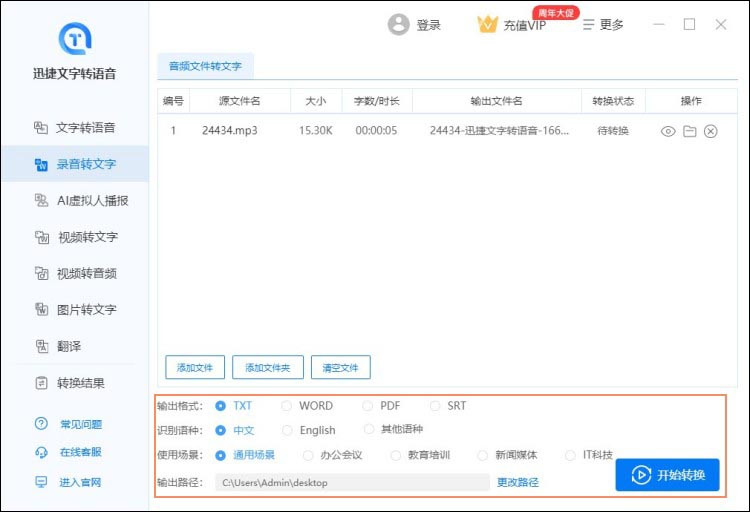Click the 输出文件名 column header
Viewport: 750px width, 512px height.
tap(496, 101)
